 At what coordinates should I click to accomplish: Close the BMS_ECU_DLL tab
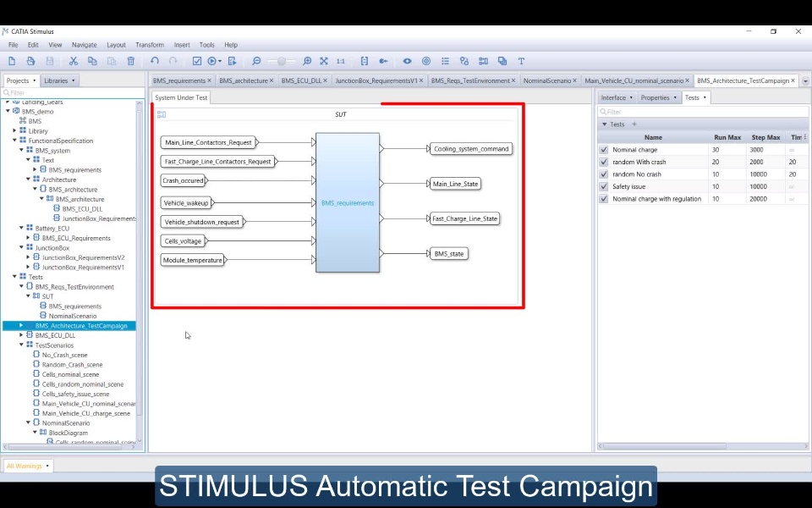(325, 81)
